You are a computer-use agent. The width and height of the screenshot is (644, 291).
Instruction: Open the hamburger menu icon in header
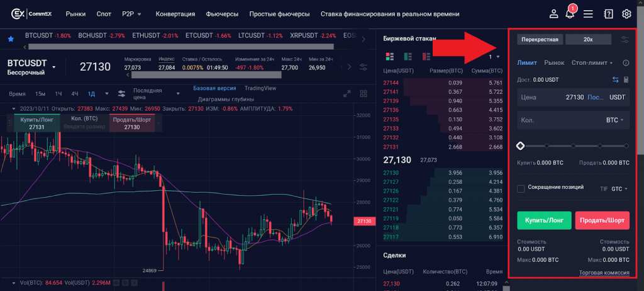(588, 14)
